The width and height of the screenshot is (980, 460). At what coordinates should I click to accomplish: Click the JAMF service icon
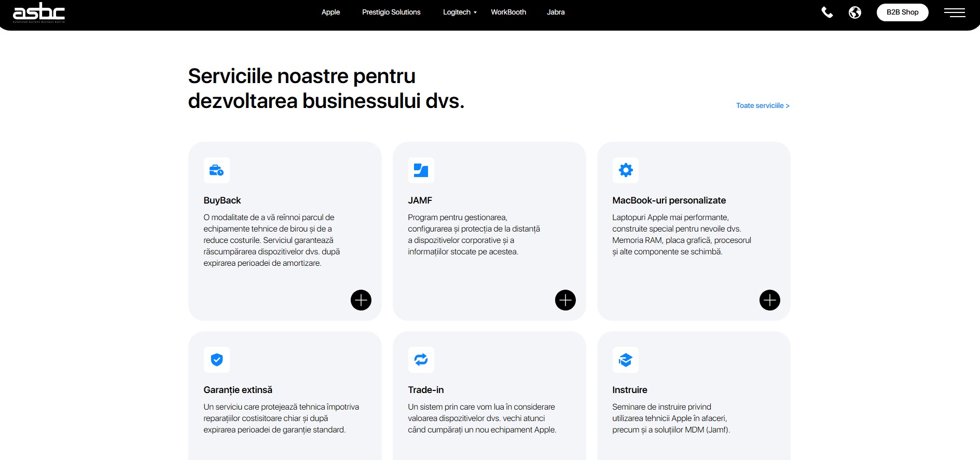tap(421, 170)
